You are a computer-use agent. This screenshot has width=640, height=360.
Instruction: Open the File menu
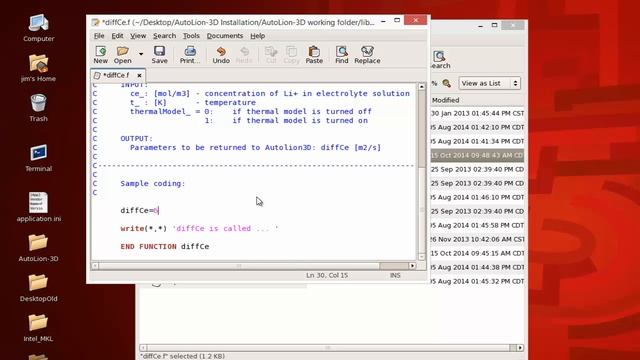coord(99,36)
